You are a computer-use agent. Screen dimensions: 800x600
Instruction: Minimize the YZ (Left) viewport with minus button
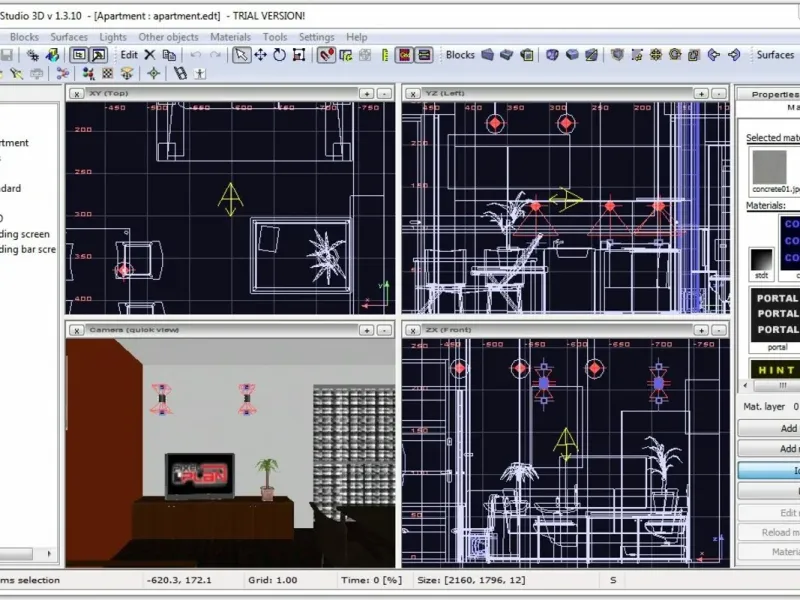click(x=719, y=93)
